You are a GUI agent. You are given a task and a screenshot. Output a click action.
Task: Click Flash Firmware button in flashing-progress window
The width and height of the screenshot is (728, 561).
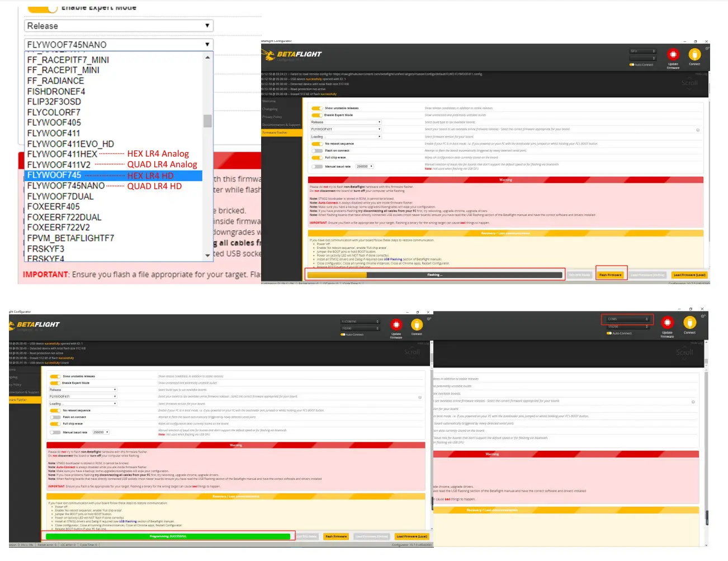pos(611,275)
